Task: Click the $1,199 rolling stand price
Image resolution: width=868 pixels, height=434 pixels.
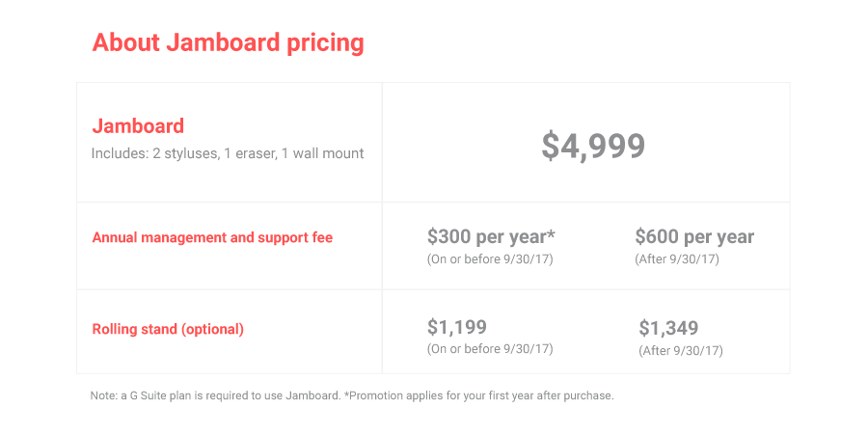Action: click(458, 327)
